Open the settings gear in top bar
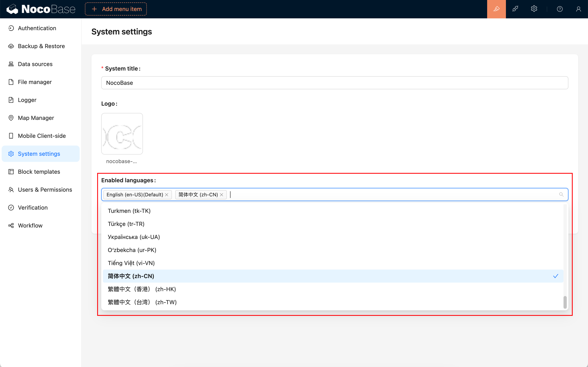Image resolution: width=588 pixels, height=367 pixels. tap(534, 9)
